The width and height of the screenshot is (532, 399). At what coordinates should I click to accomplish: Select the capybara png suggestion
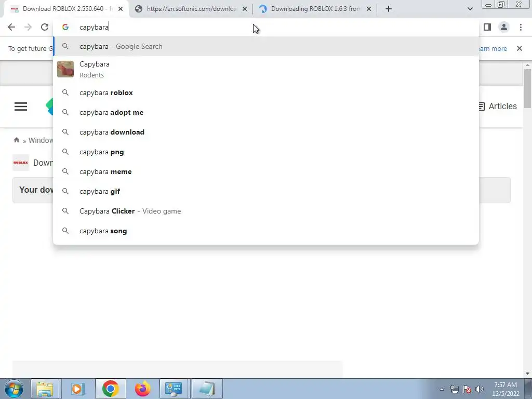(x=266, y=152)
